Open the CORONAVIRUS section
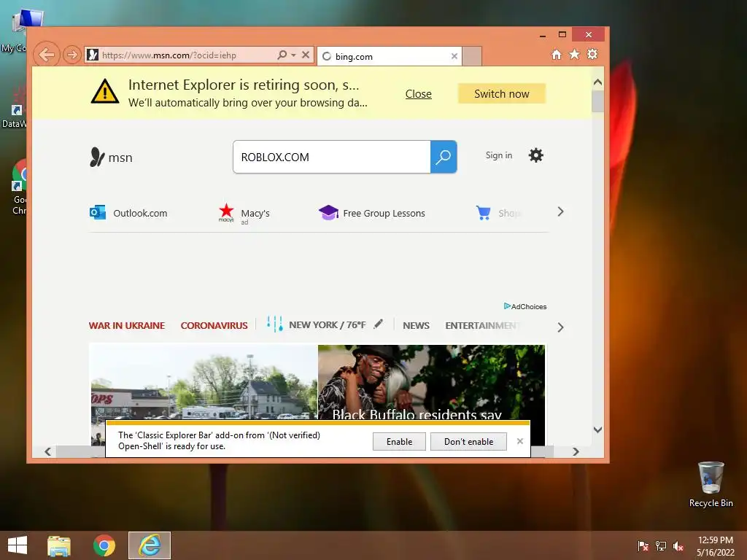 click(x=214, y=326)
